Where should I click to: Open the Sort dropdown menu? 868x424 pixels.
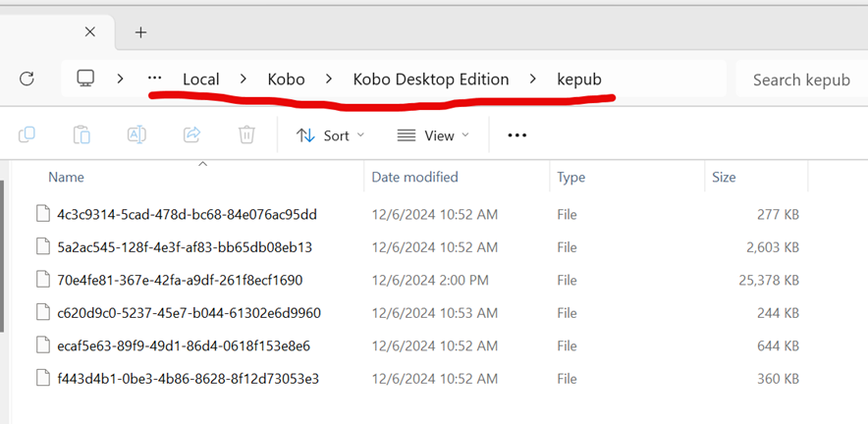[x=330, y=135]
